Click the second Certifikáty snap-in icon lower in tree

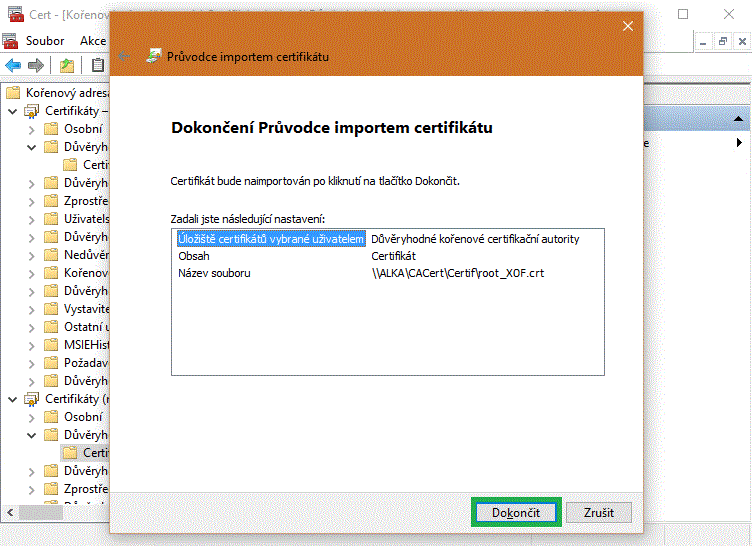32,399
